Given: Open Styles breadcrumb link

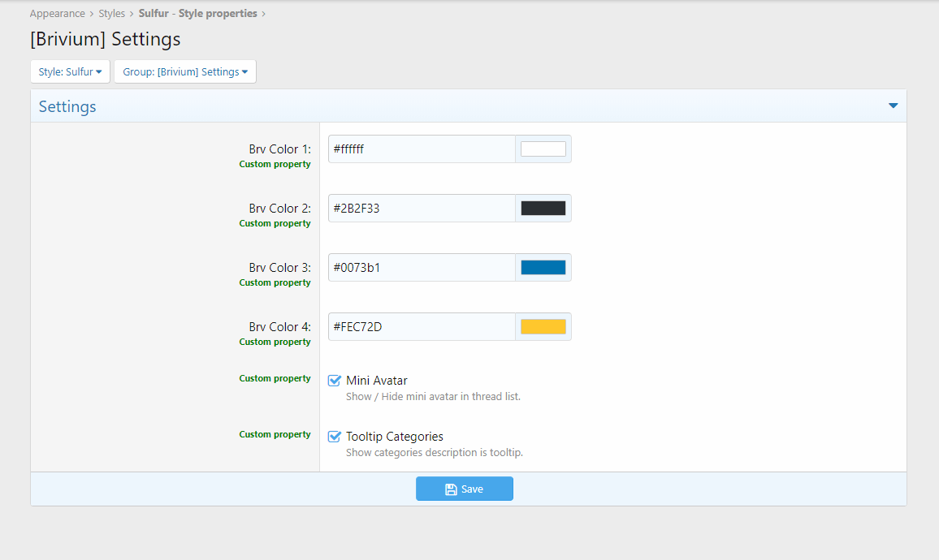Looking at the screenshot, I should click(x=112, y=14).
